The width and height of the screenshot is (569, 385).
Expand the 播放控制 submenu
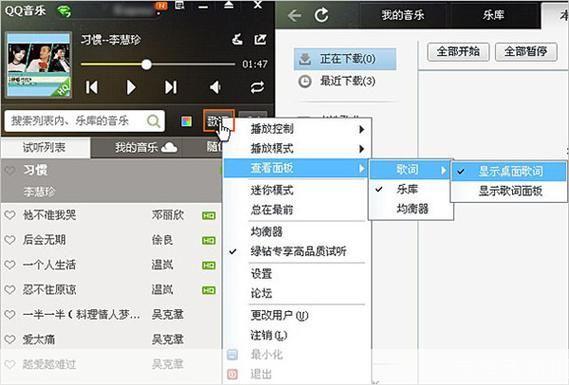296,129
